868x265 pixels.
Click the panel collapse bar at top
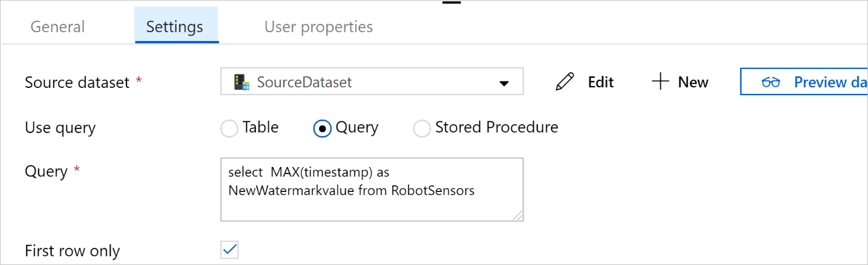[x=452, y=2]
